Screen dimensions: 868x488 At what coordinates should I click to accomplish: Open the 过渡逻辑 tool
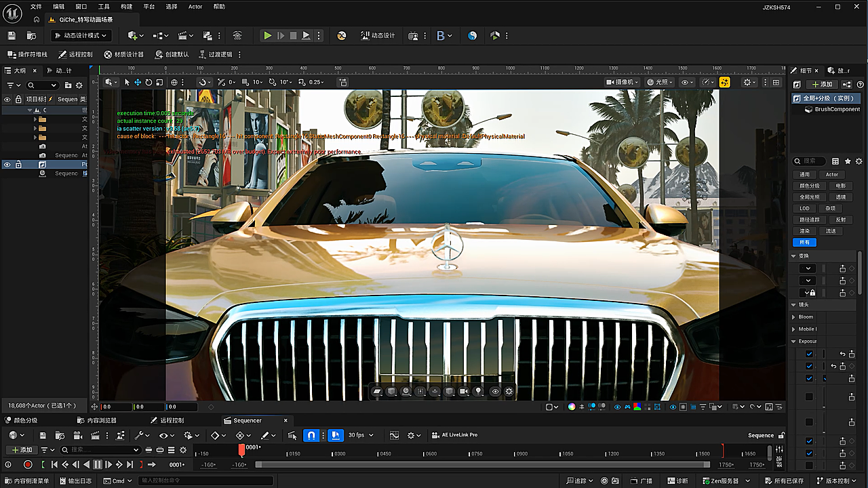pos(216,54)
